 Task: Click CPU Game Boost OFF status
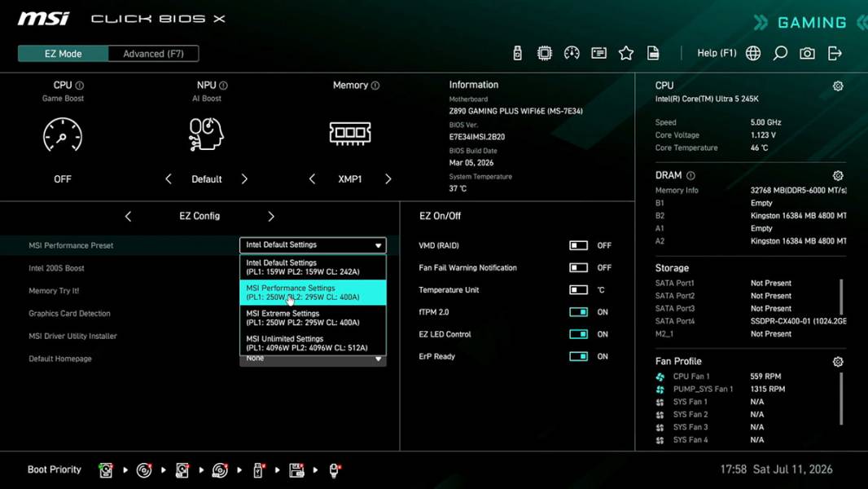(x=63, y=178)
